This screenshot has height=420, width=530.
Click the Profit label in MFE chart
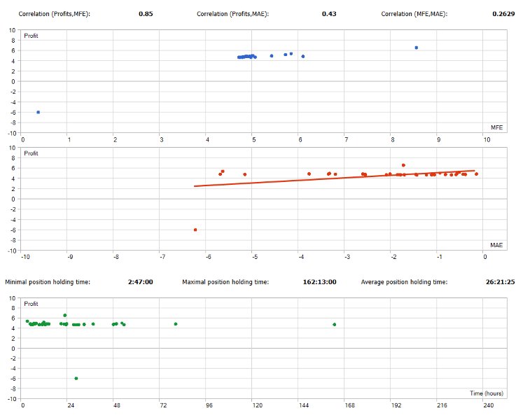click(x=31, y=36)
